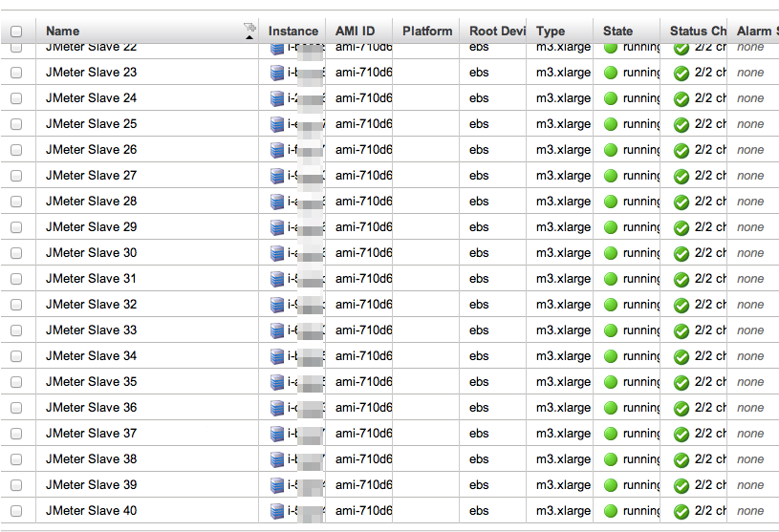
Task: Select the JMeter Slave 36 row name
Action: tap(91, 408)
